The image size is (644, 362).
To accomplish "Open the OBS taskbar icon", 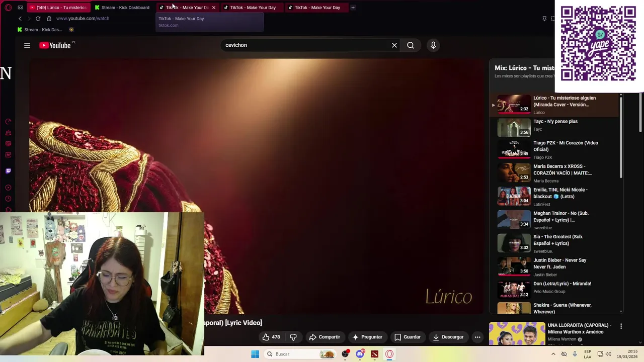I will (x=345, y=354).
